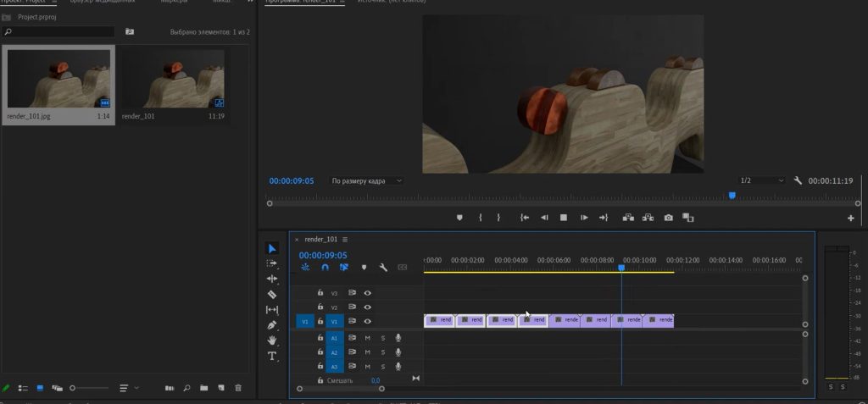Toggle visibility eye for track V3
The width and height of the screenshot is (868, 404).
(x=368, y=293)
